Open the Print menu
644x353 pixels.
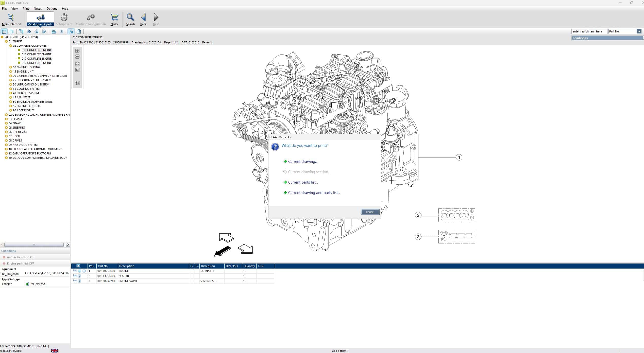tap(26, 9)
